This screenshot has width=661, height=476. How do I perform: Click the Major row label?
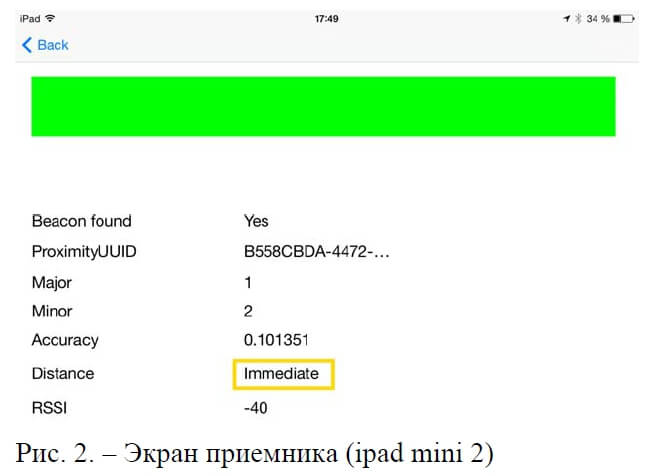(x=51, y=283)
